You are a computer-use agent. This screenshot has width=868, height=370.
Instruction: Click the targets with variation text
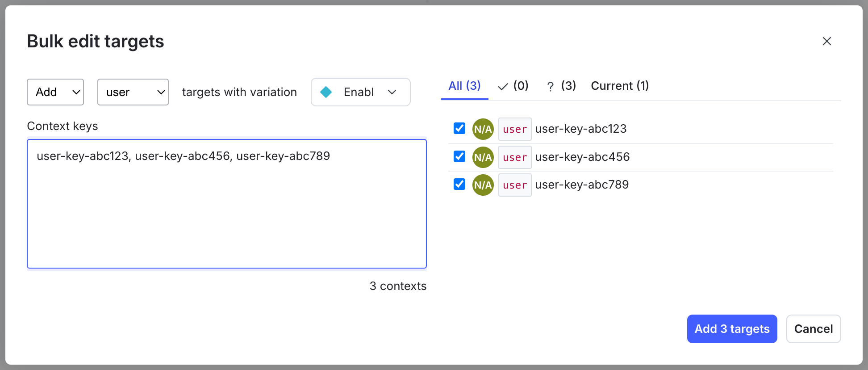239,92
